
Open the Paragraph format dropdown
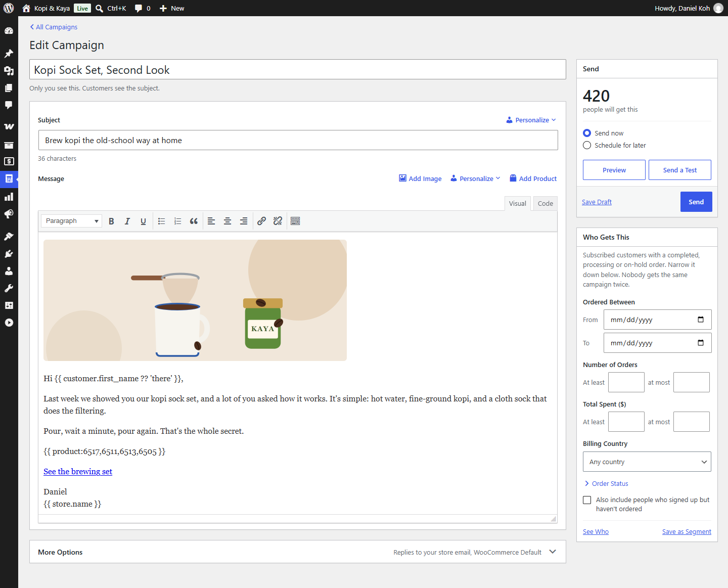point(71,221)
